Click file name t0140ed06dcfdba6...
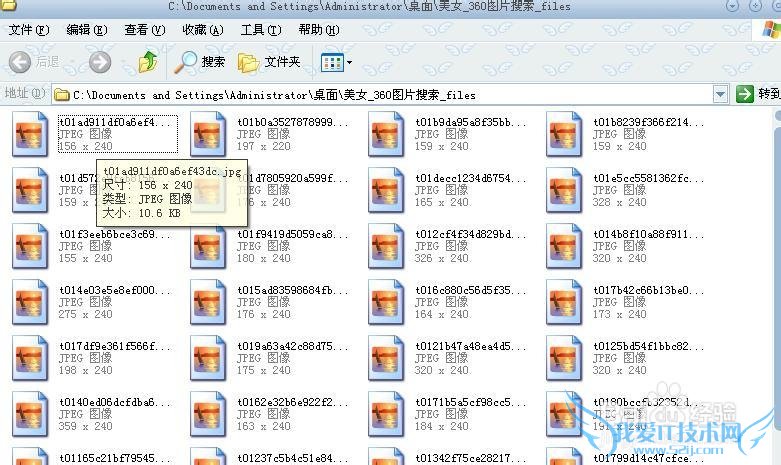 (x=115, y=402)
